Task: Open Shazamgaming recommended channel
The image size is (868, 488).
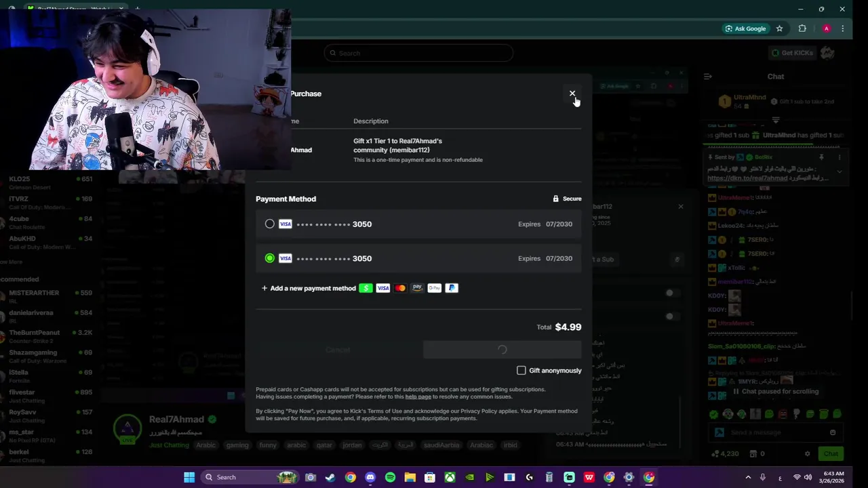Action: click(x=47, y=356)
